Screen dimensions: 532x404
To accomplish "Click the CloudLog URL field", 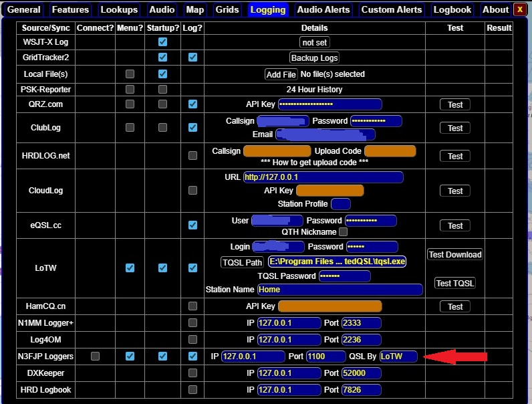I will coord(323,177).
